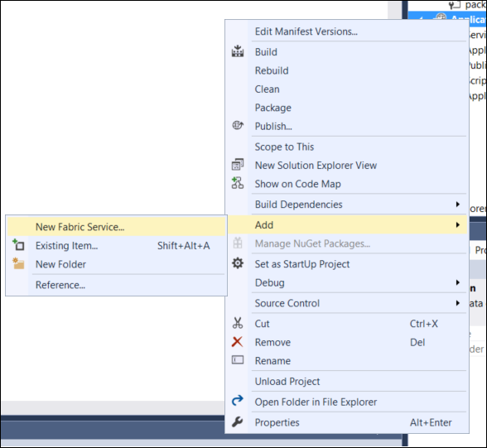This screenshot has height=448, width=487.
Task: Choose New Fabric Service... in submenu
Action: pos(117,227)
